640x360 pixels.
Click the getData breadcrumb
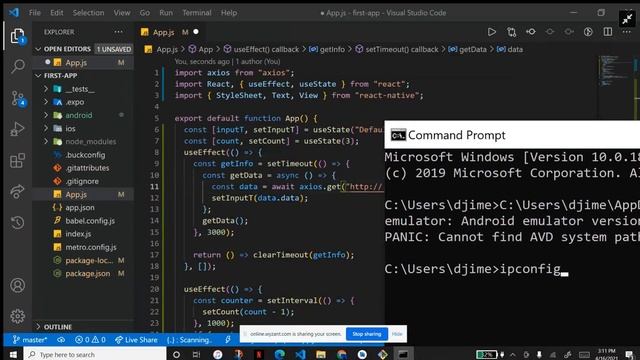pos(467,49)
